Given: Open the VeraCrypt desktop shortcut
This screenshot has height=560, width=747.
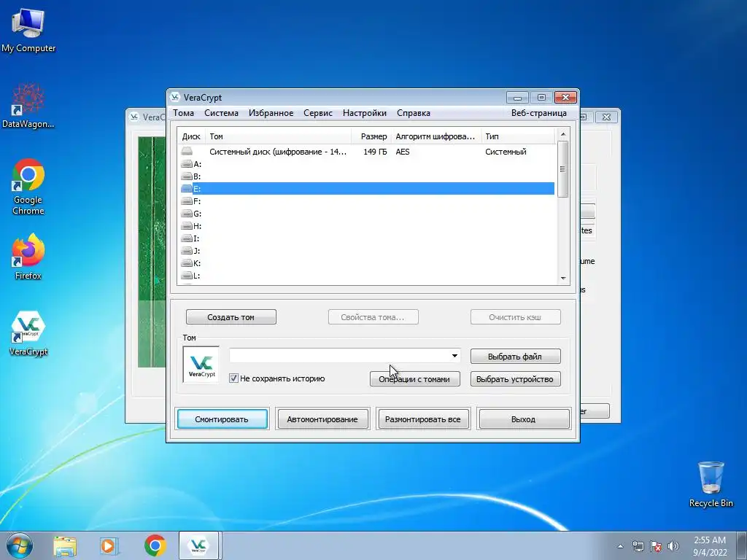Looking at the screenshot, I should [28, 333].
